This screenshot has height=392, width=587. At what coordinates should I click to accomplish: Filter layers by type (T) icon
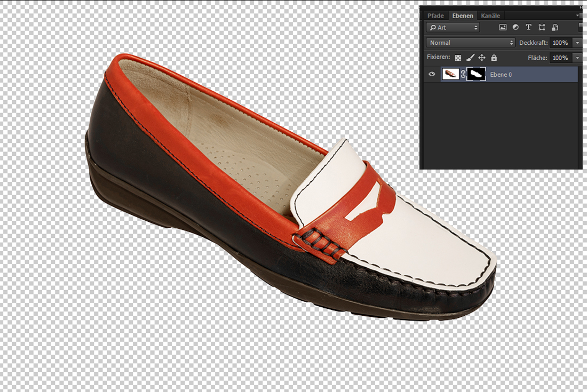tap(528, 27)
